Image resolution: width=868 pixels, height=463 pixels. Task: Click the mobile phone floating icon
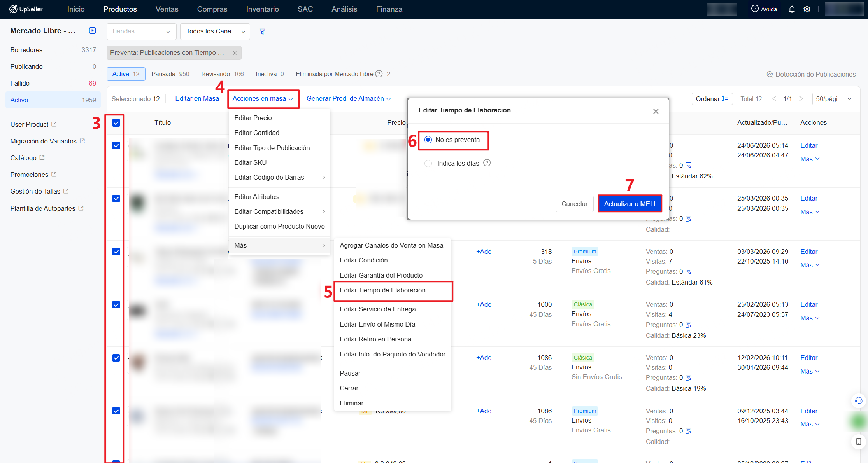coord(858,442)
